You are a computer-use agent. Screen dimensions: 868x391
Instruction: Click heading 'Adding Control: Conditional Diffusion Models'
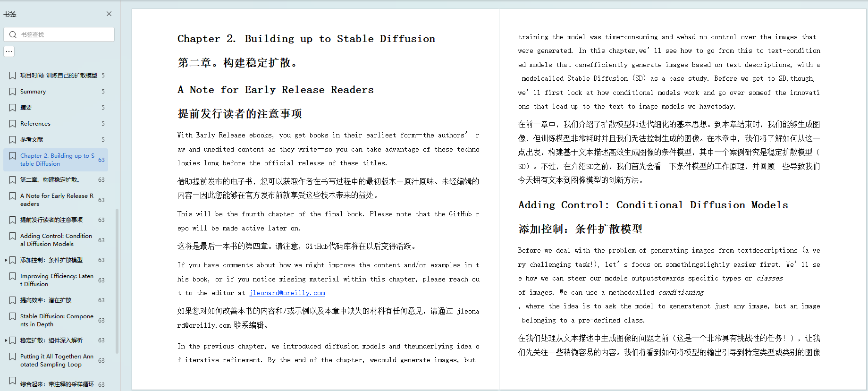click(x=653, y=205)
